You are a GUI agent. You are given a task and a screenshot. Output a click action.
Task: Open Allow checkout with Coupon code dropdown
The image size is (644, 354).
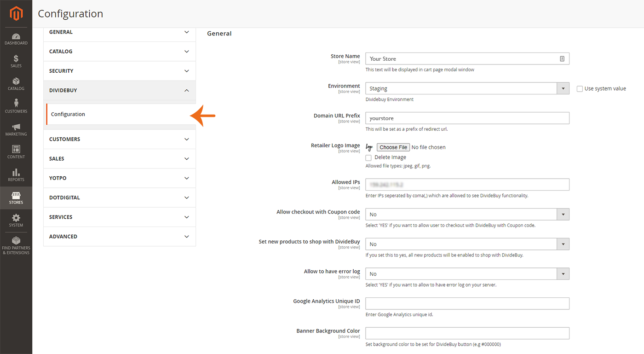click(467, 215)
